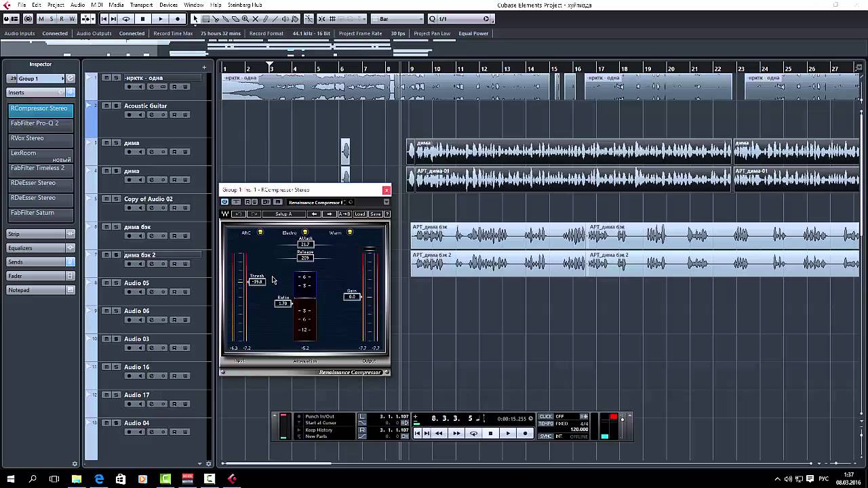
Task: Click the top toolbar Play button
Action: 161,19
